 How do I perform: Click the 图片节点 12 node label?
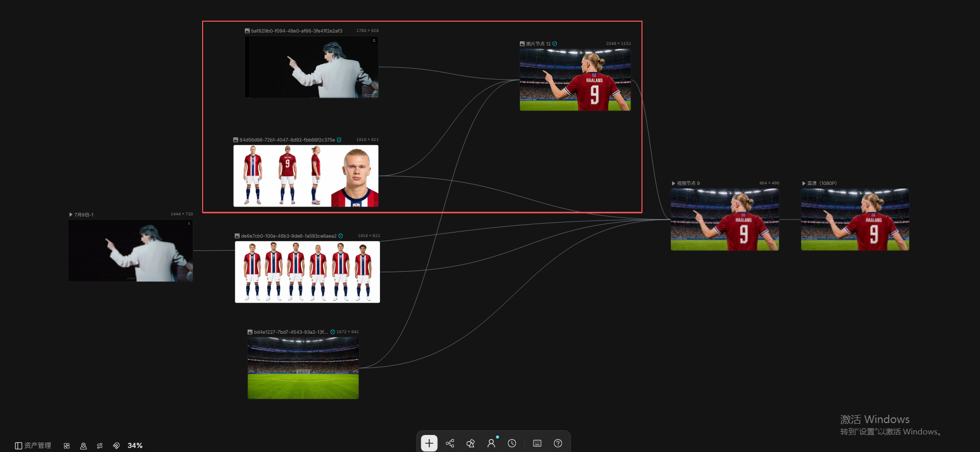[539, 44]
